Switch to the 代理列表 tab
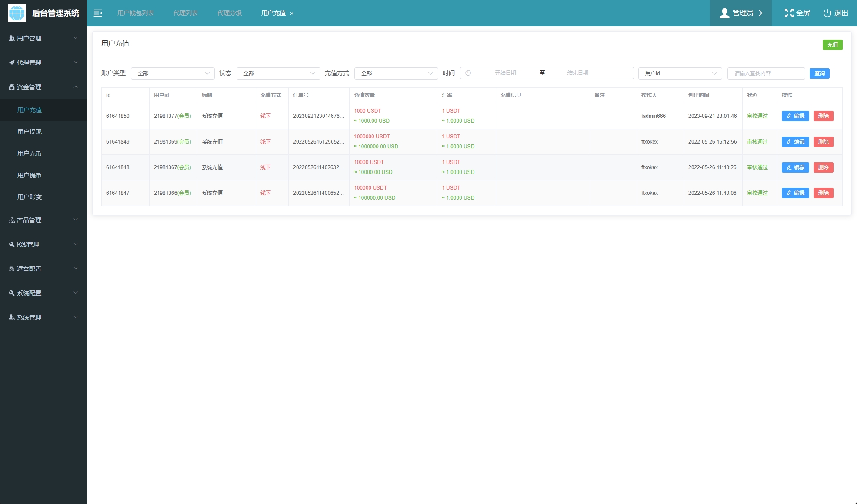Image resolution: width=857 pixels, height=504 pixels. point(186,13)
